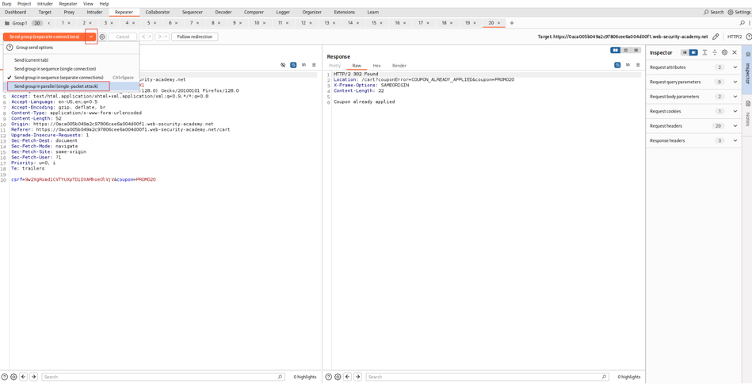755x385 pixels.
Task: Collapse Group1 with the left chevron
Action: coord(49,23)
